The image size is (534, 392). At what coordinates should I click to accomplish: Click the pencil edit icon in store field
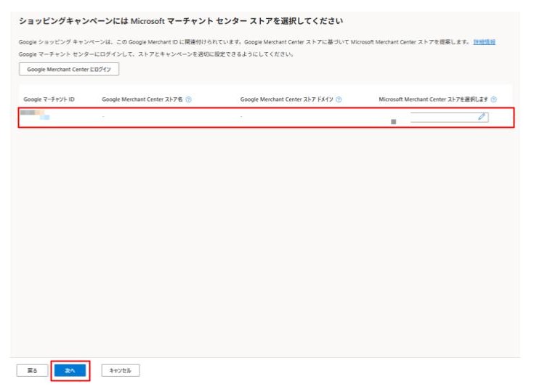[x=482, y=117]
